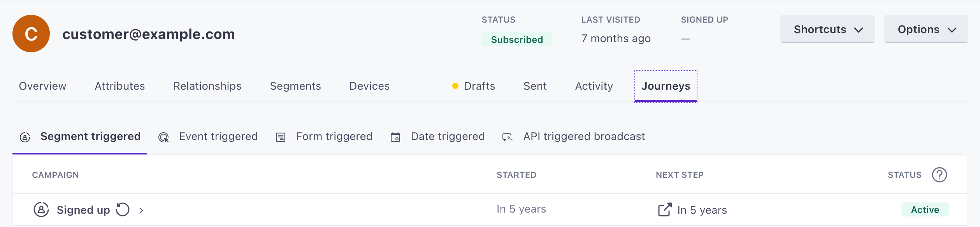Click the Segment triggered person icon
This screenshot has height=227, width=980.
25,137
